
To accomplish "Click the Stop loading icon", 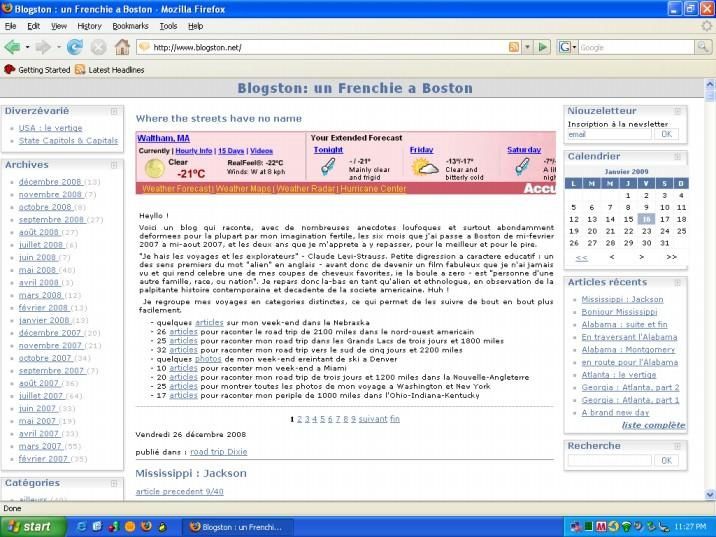I will point(98,47).
